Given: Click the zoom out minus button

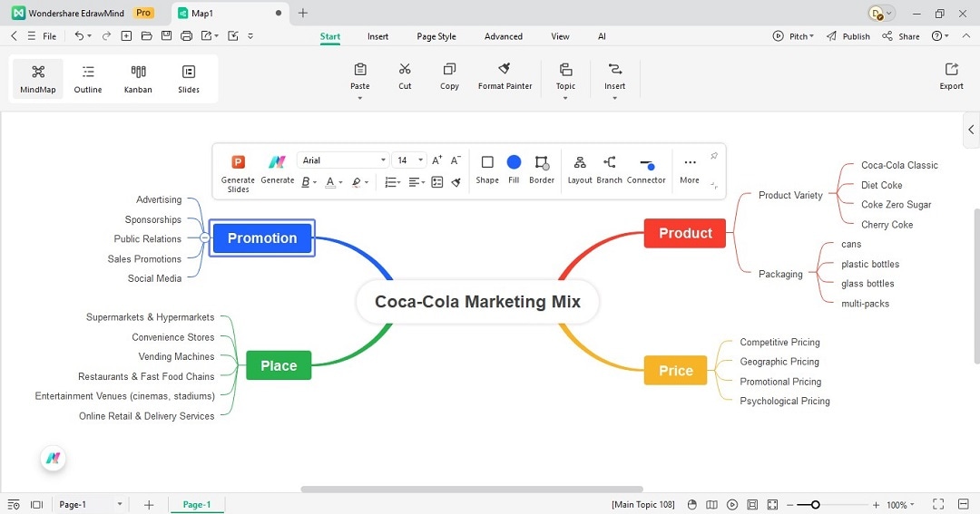Looking at the screenshot, I should tap(789, 505).
